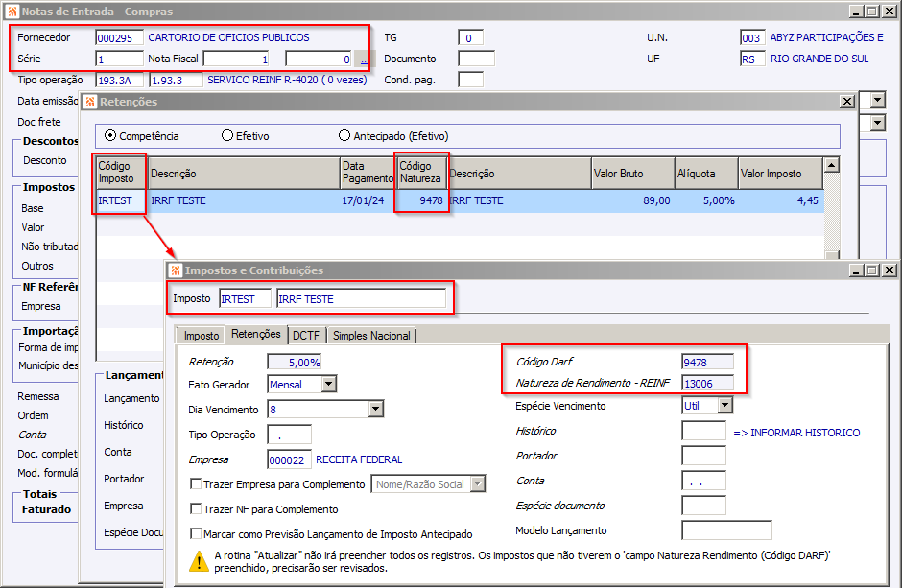Click Alíquota column header

(x=706, y=174)
